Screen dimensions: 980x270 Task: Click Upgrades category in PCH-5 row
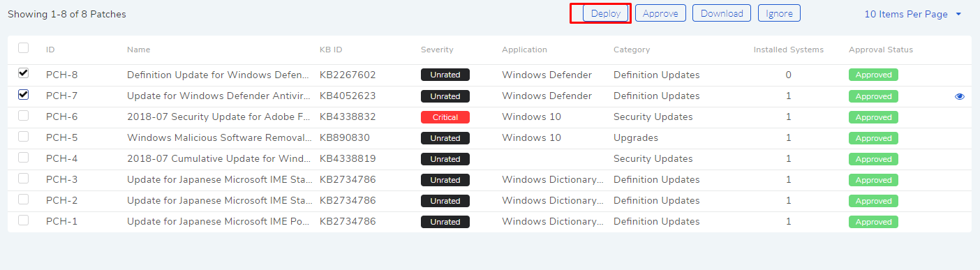pos(636,137)
